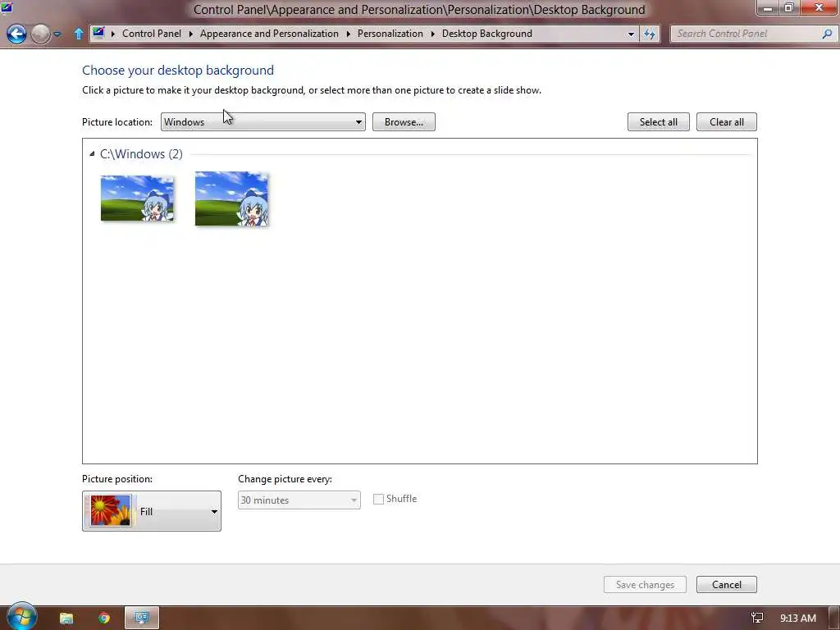Click the Control Panel taskbar button

[x=141, y=618]
